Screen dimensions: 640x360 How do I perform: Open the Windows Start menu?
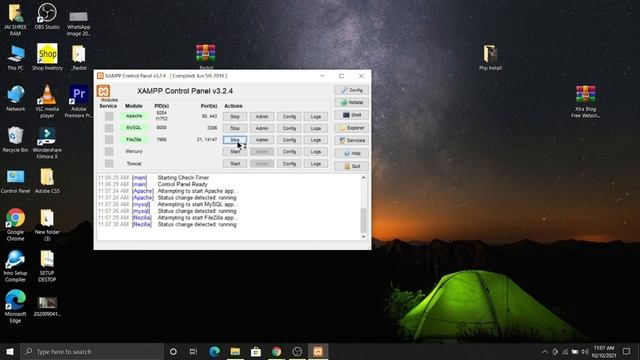click(x=10, y=351)
